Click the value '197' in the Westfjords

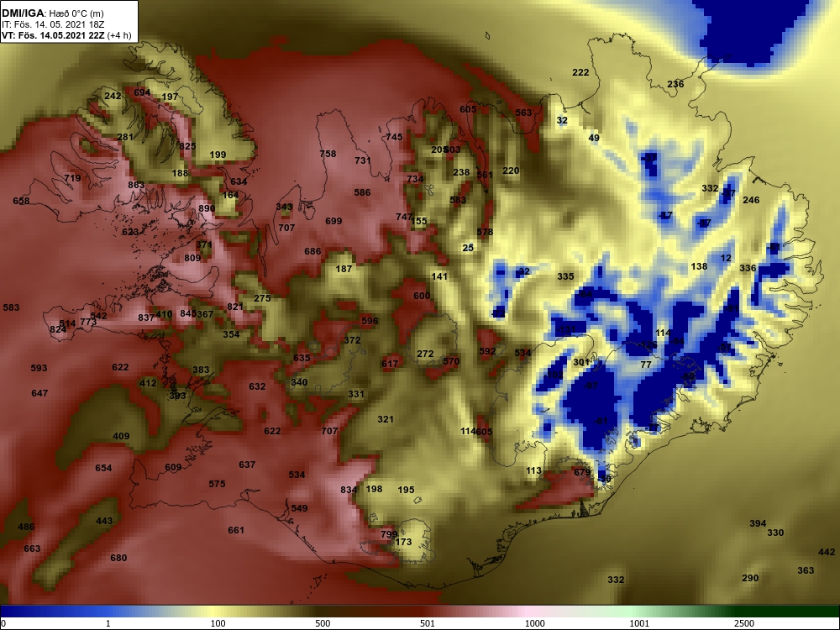(x=170, y=97)
